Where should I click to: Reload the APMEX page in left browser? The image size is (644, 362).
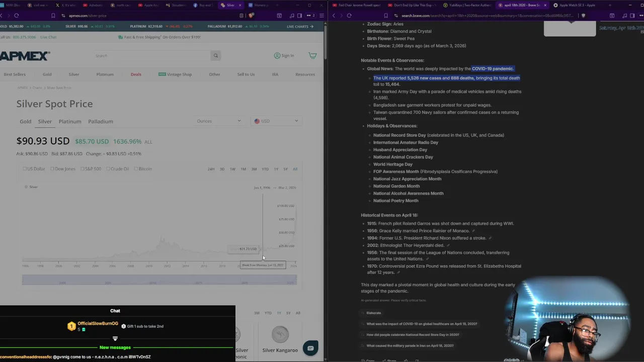tap(17, 16)
